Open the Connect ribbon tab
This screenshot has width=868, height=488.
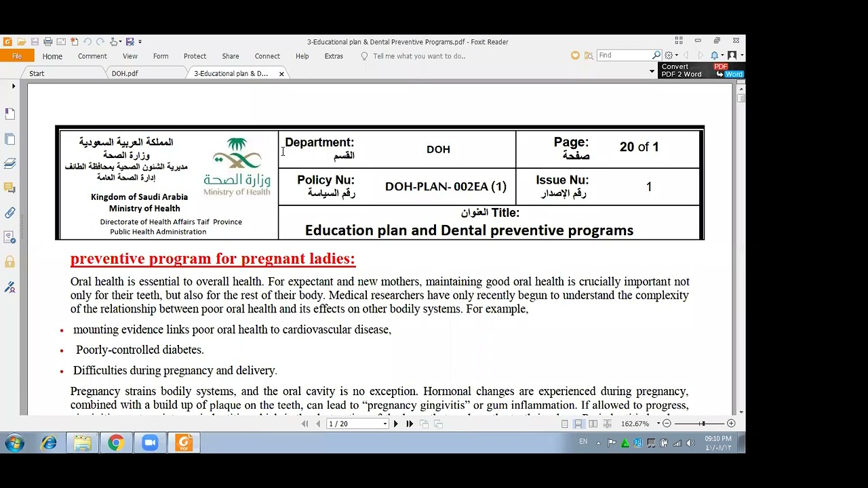tap(267, 56)
